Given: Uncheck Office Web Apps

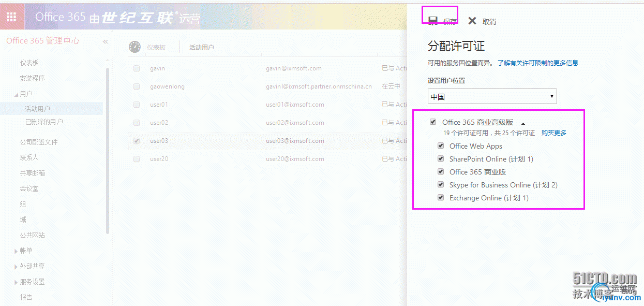Looking at the screenshot, I should pyautogui.click(x=441, y=146).
